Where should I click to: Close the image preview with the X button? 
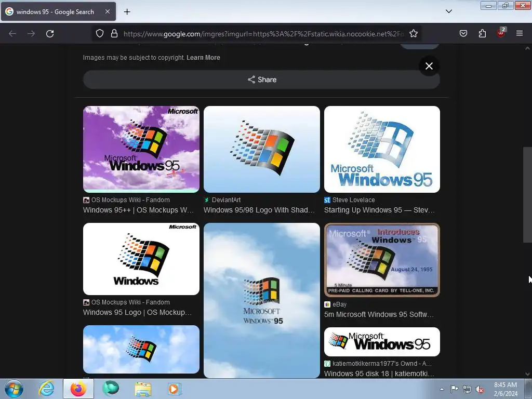pos(429,66)
